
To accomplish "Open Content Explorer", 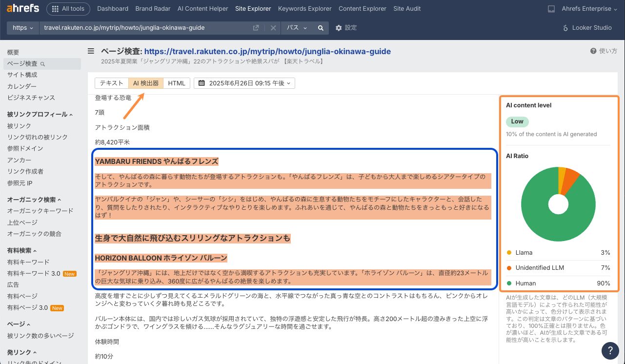I will pyautogui.click(x=363, y=9).
